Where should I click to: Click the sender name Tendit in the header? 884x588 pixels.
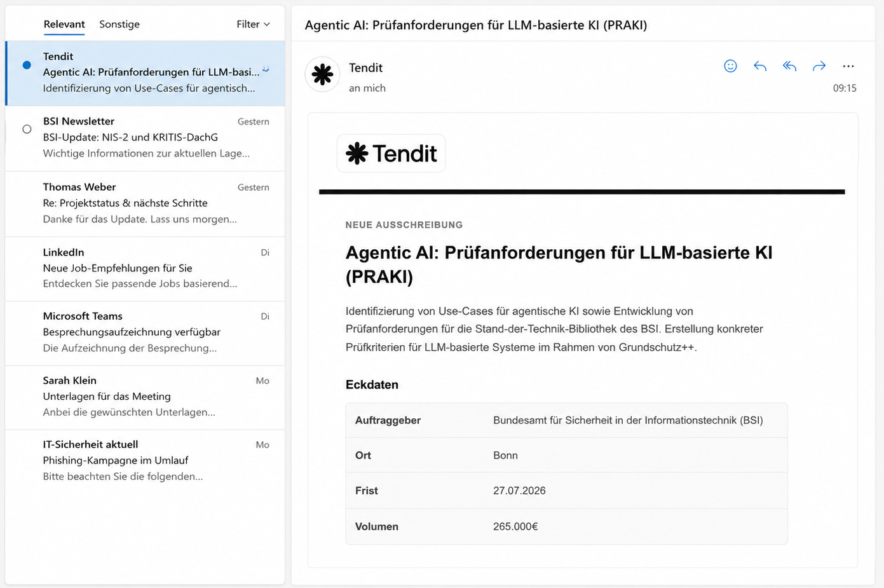pos(365,67)
